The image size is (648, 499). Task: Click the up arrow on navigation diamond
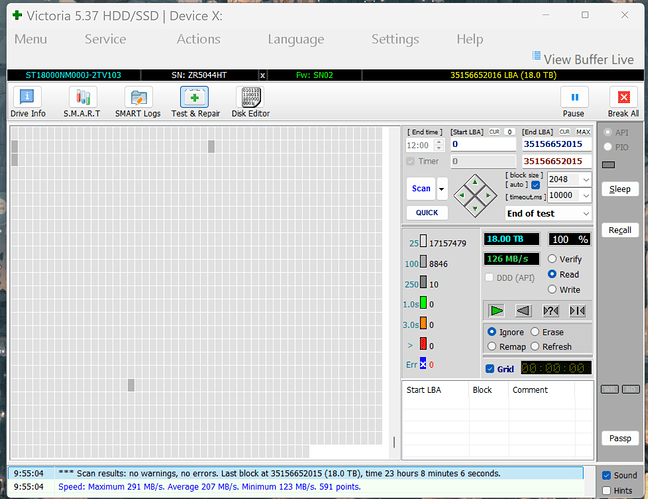pos(475,182)
